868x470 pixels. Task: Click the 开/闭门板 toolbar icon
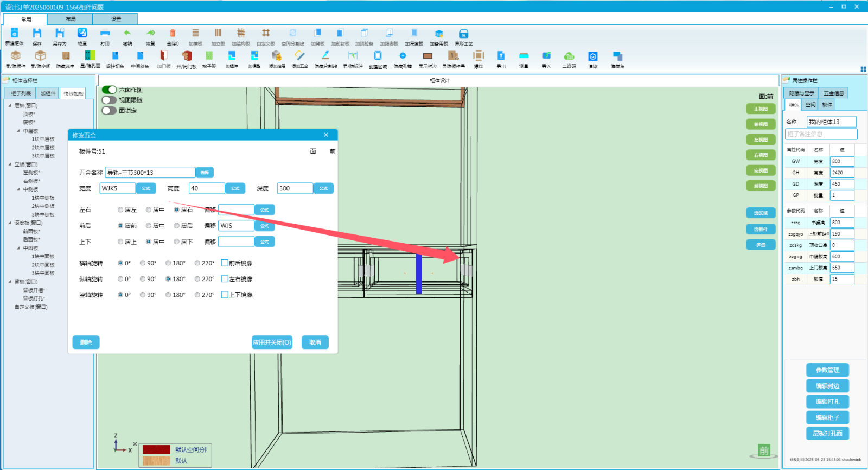point(187,56)
